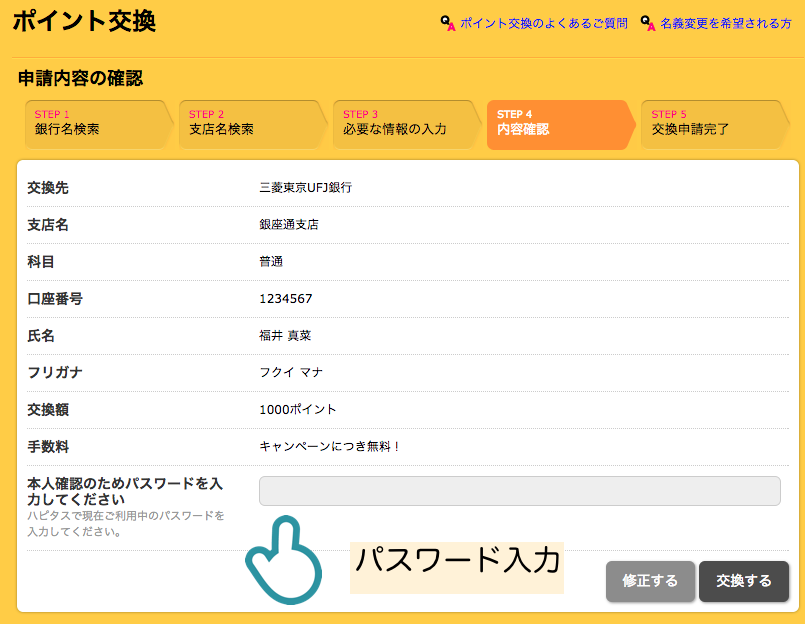
Task: Click the 本人確認のためパスワード label
Action: 125,491
